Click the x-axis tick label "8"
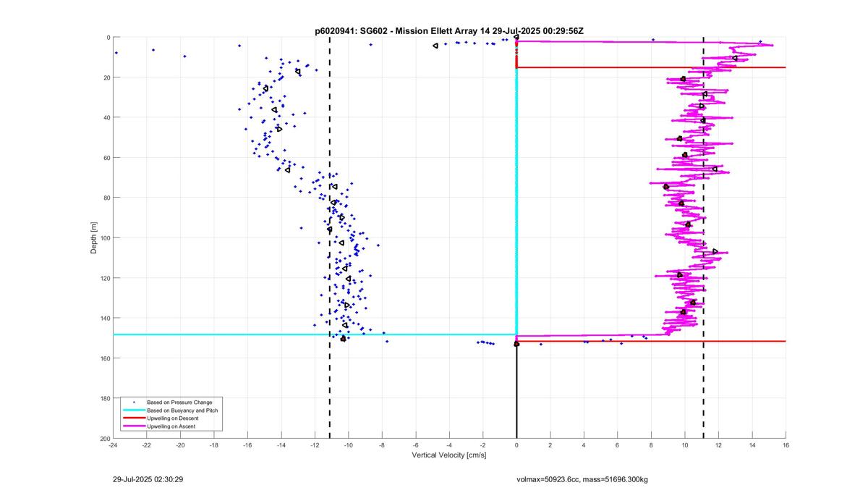The height and width of the screenshot is (493, 868). point(651,445)
